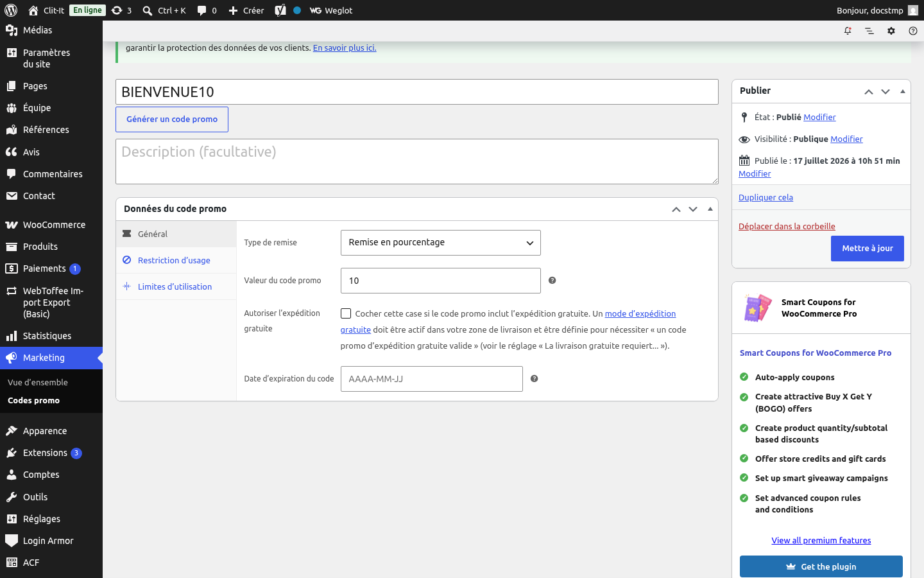The image size is (924, 578).
Task: Open Commentaires in the sidebar
Action: pos(51,174)
